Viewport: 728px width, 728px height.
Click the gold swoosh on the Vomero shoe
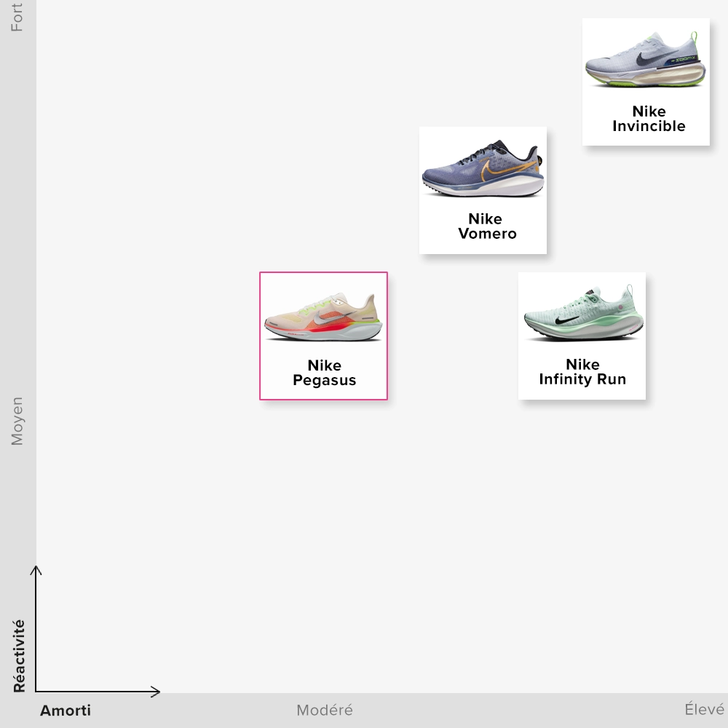click(494, 167)
